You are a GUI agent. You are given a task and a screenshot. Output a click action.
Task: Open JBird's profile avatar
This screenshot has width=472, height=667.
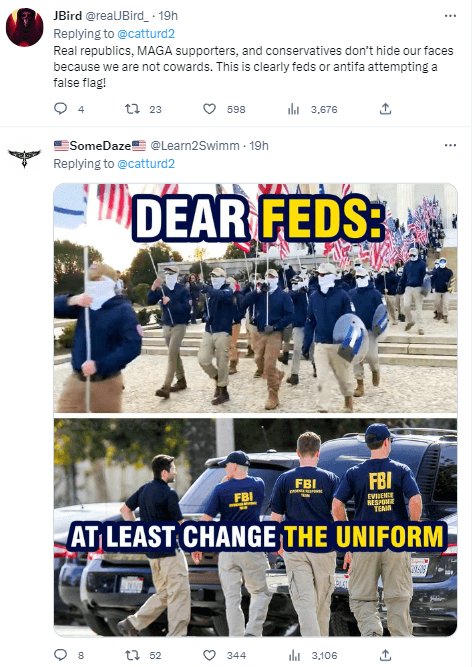pyautogui.click(x=25, y=27)
